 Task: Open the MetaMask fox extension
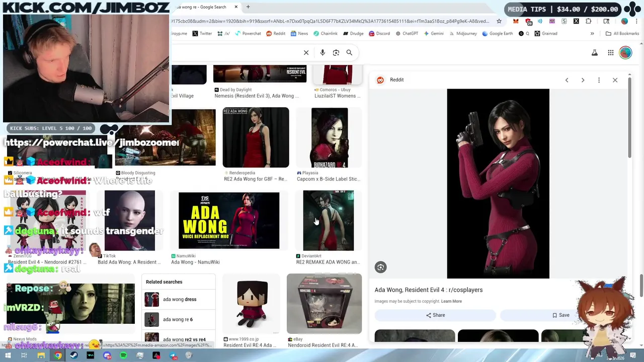(x=516, y=21)
